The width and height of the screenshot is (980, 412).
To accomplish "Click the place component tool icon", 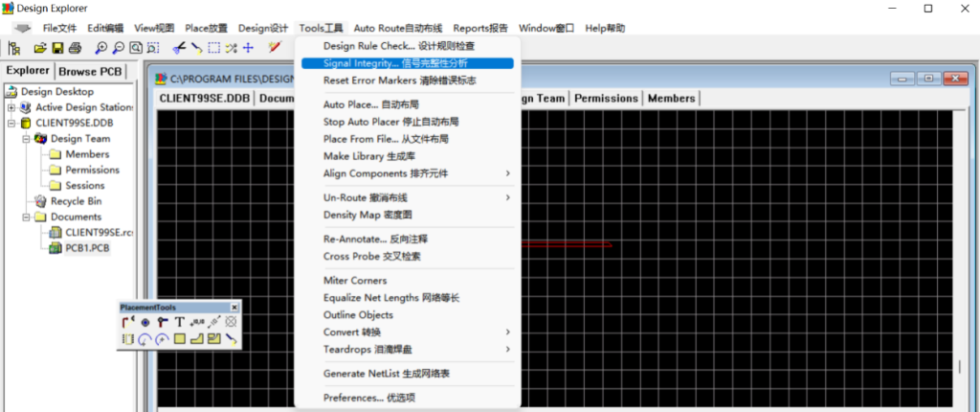I will click(127, 339).
